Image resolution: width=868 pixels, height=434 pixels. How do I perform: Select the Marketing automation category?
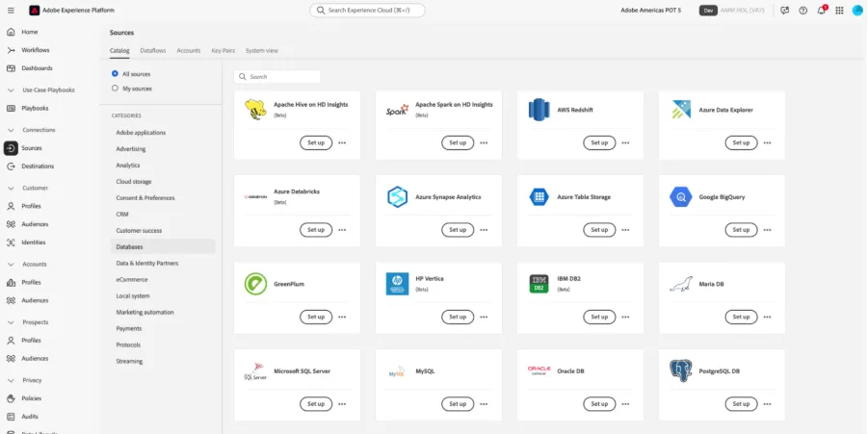pyautogui.click(x=145, y=313)
